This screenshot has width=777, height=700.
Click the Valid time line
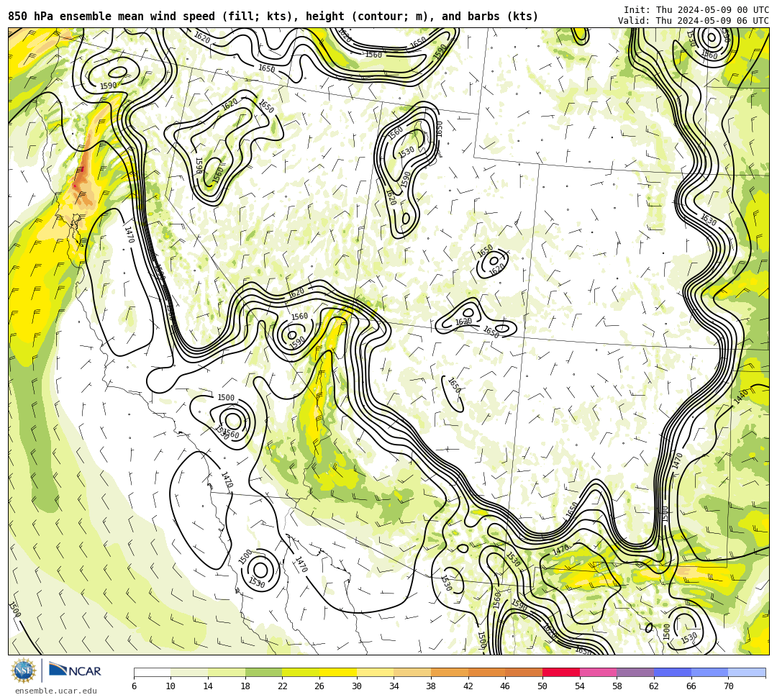click(x=694, y=20)
